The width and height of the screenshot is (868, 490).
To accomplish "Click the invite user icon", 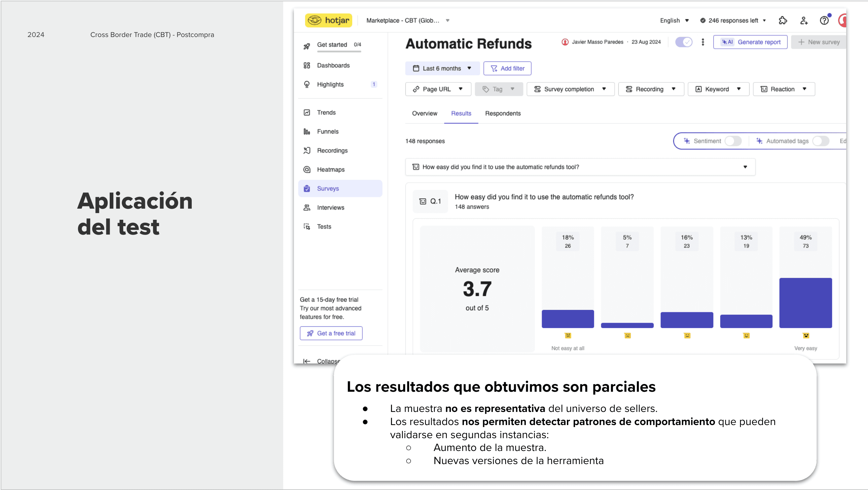I will click(x=804, y=21).
